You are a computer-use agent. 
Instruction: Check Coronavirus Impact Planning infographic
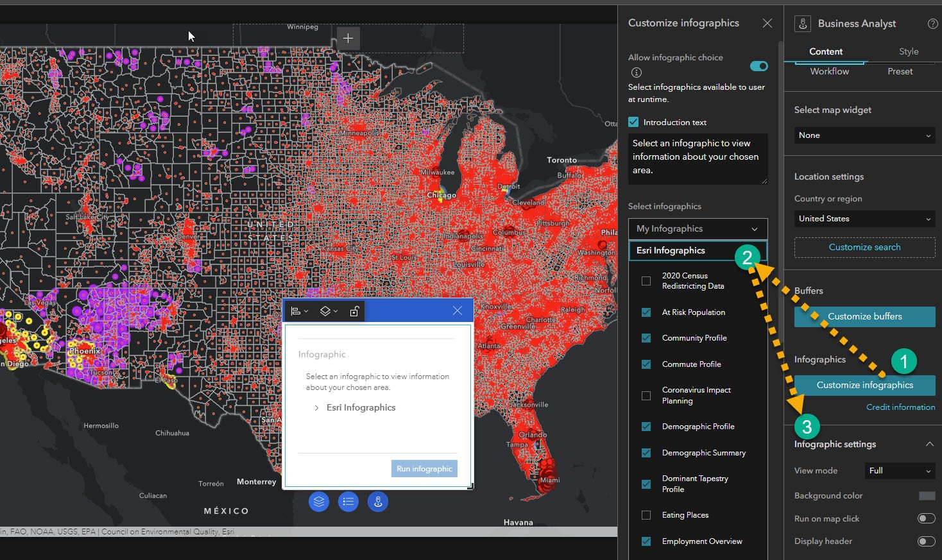click(x=646, y=395)
